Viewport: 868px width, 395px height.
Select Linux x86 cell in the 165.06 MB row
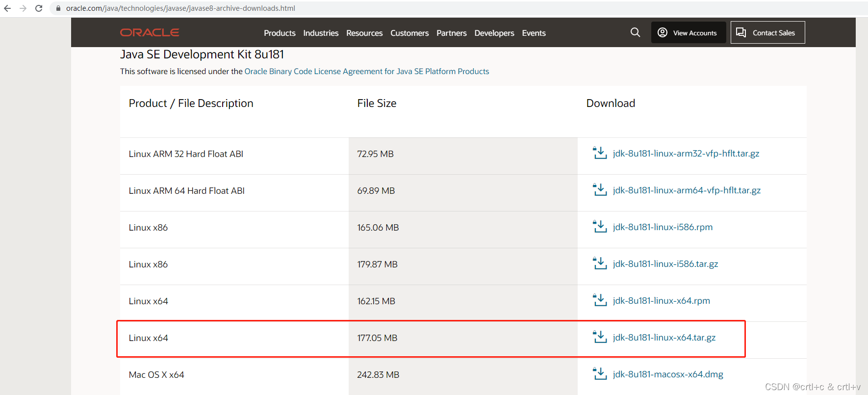coord(148,227)
